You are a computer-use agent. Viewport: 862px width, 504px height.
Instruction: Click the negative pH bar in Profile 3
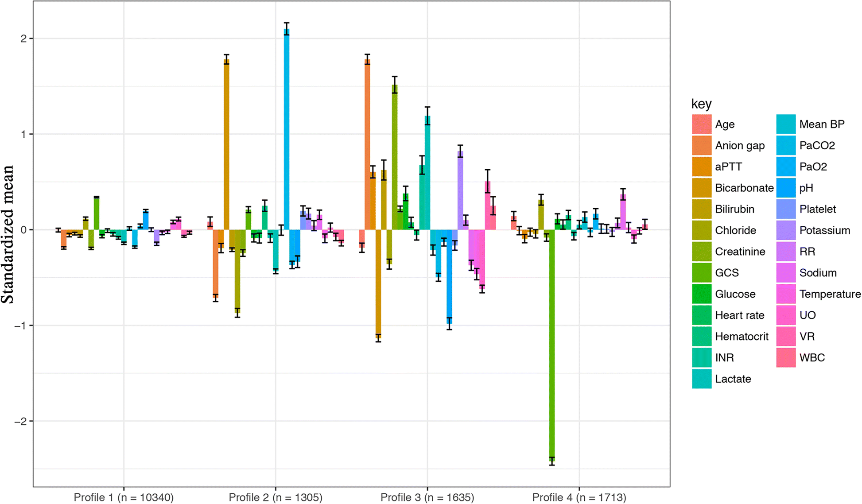(x=449, y=277)
